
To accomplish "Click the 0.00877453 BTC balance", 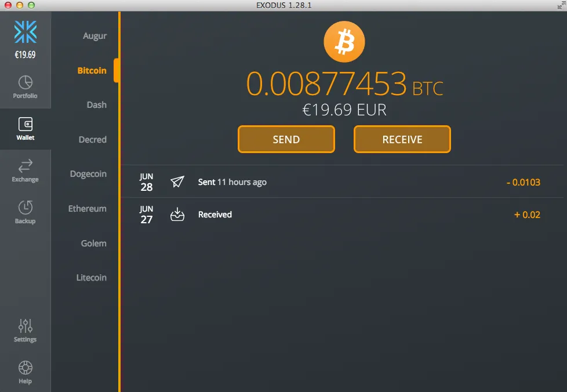I will [x=344, y=84].
